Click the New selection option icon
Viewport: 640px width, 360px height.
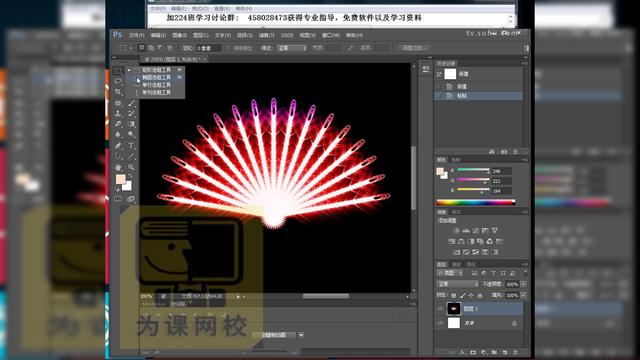tap(142, 48)
